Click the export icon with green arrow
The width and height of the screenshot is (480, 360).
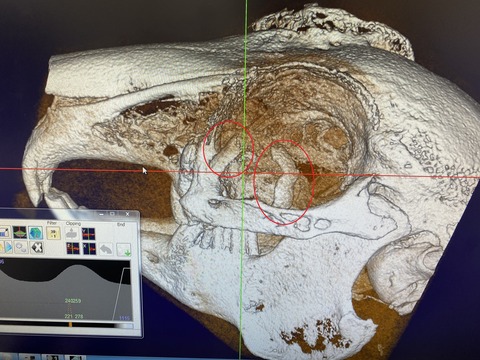coord(124,250)
